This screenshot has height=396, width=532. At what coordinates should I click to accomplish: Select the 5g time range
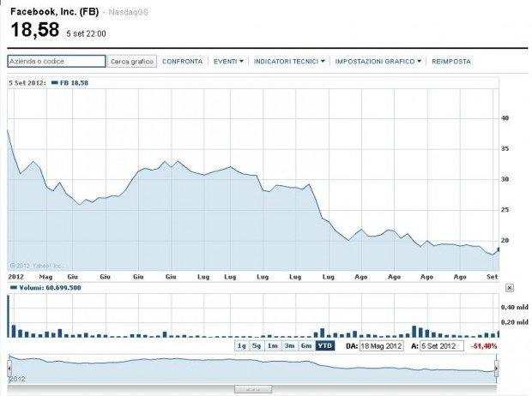257,345
